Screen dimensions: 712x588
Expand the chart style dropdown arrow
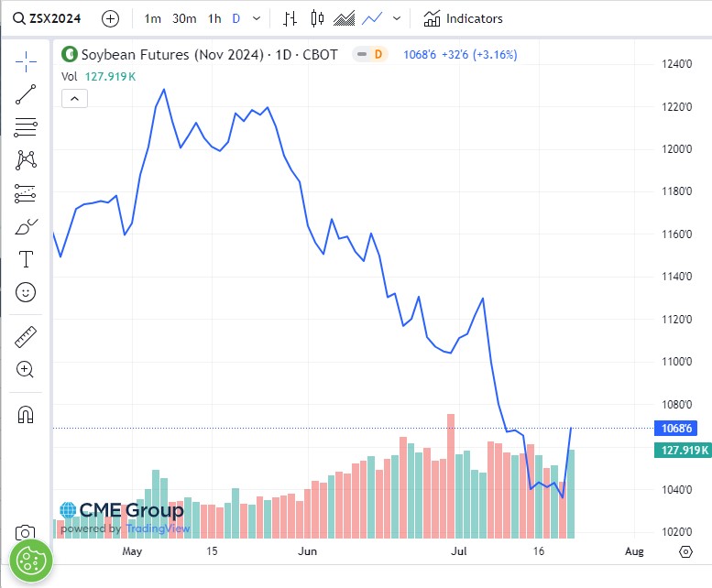point(396,18)
